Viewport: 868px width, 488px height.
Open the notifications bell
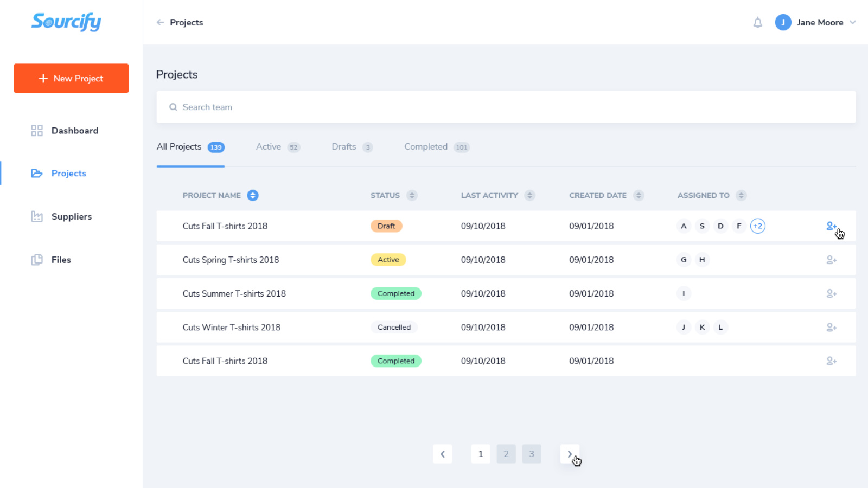pyautogui.click(x=758, y=22)
